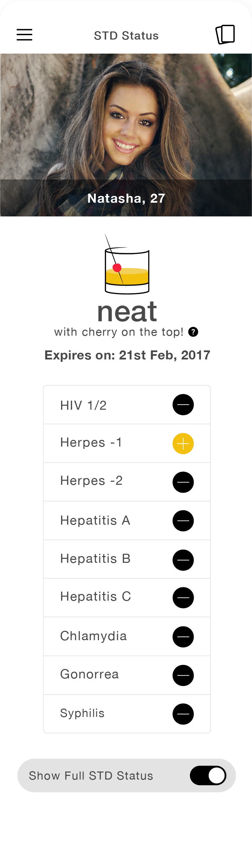Open the hamburger menu
Viewport: 252px width, 868px height.
[x=24, y=35]
